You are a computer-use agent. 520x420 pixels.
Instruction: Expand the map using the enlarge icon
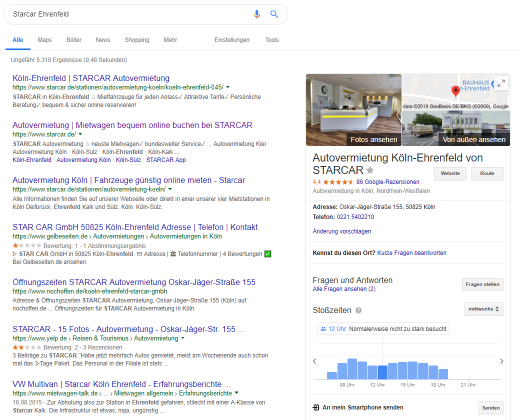[501, 83]
